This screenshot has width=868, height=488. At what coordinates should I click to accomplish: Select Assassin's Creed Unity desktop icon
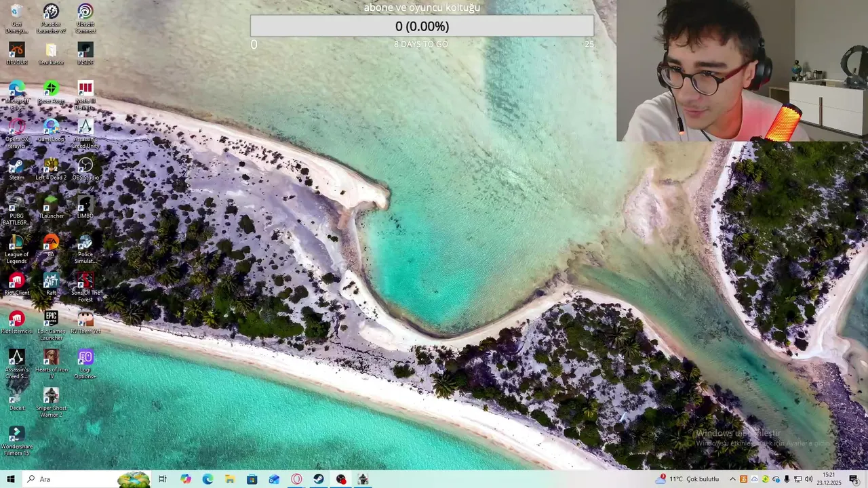85,134
